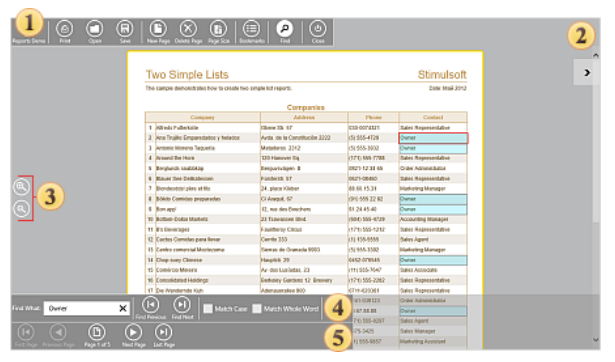Click the Find Next button
Screen dimensions: 615x362
tap(182, 305)
